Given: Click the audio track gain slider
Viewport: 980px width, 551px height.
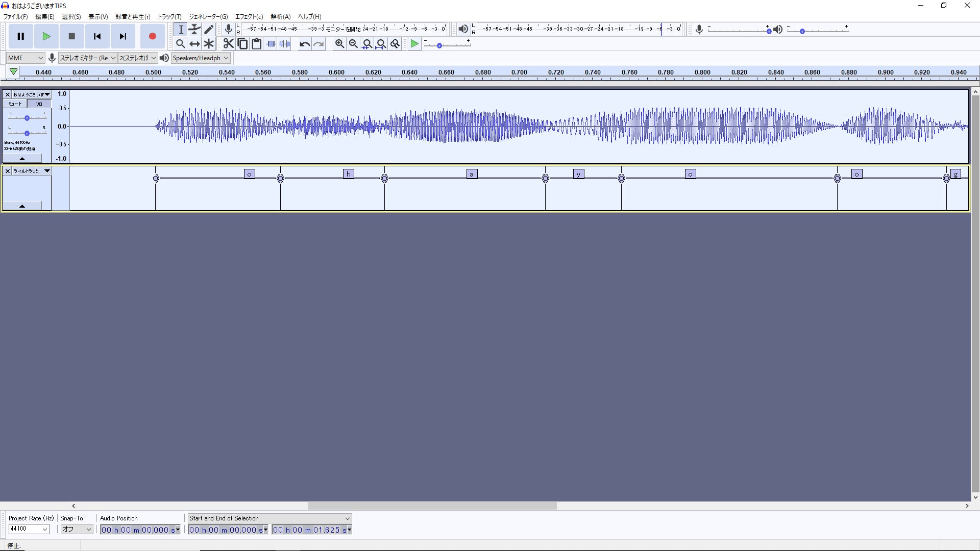Looking at the screenshot, I should (x=27, y=118).
